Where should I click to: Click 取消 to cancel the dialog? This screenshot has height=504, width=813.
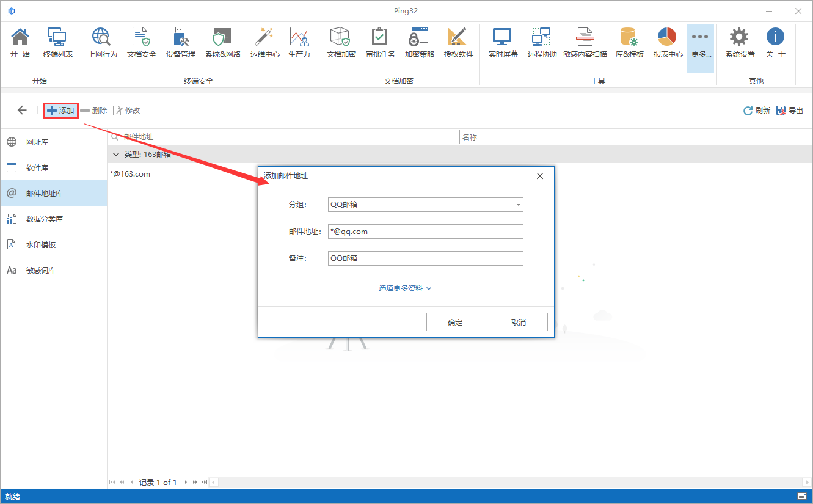point(519,322)
